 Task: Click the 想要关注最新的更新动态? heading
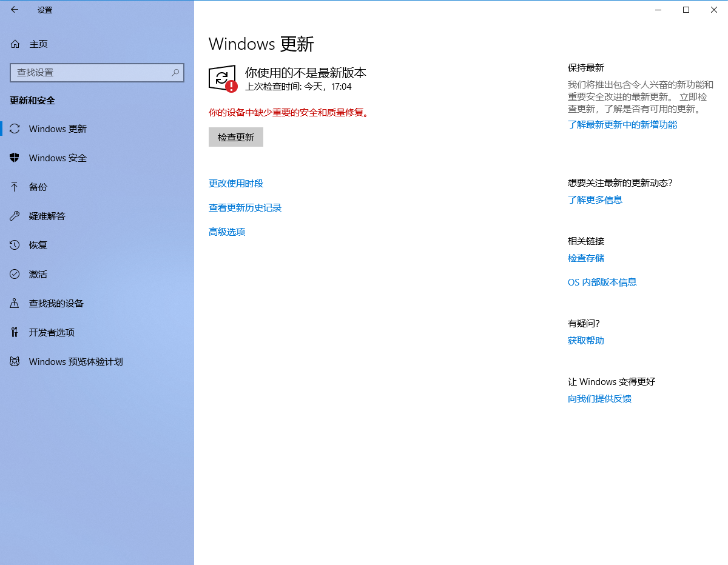(x=620, y=182)
